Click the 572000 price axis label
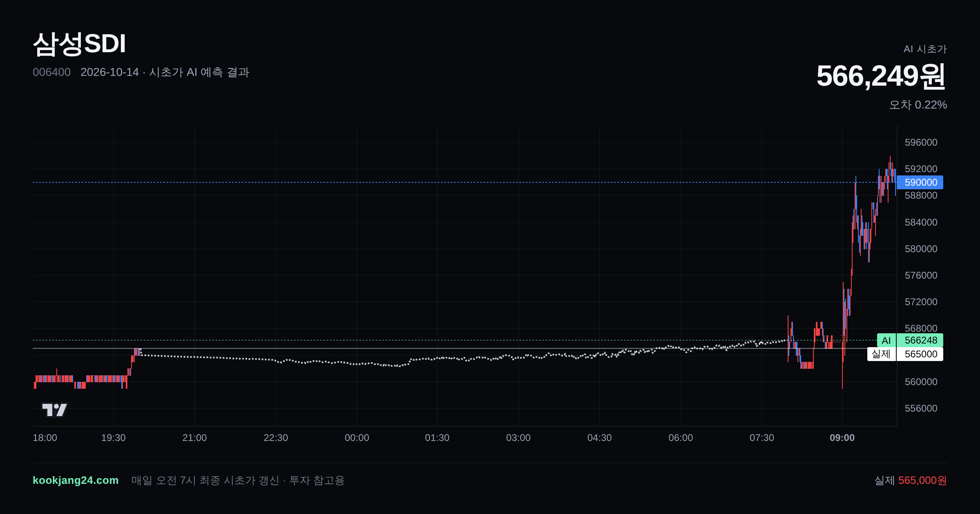This screenshot has width=980, height=514. [x=921, y=302]
